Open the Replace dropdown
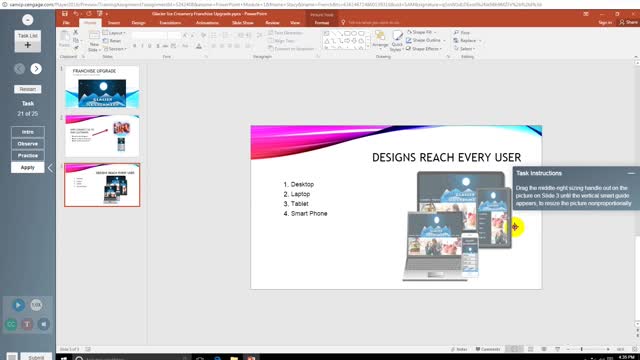This screenshot has height=360, width=640. click(467, 40)
